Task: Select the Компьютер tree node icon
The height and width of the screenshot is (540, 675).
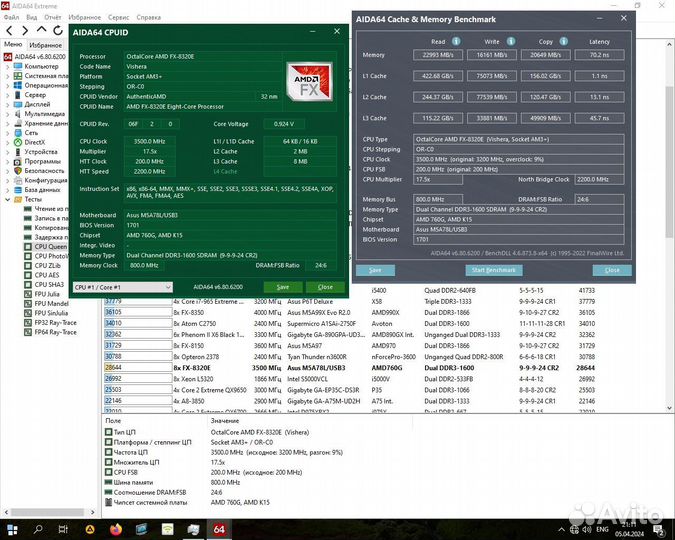Action: pos(18,66)
